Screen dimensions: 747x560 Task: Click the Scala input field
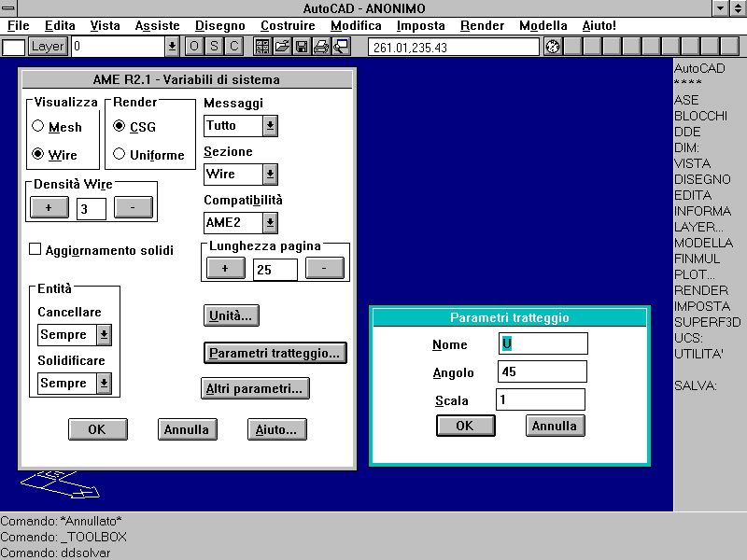pos(541,399)
